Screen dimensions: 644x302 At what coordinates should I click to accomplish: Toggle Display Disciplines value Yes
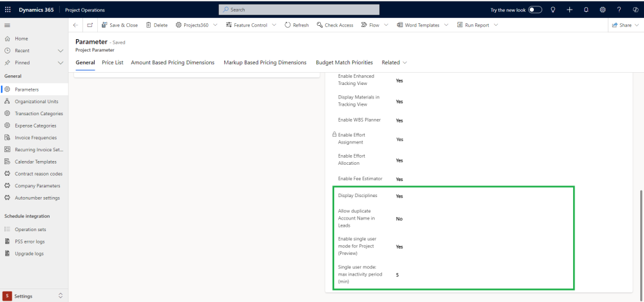pyautogui.click(x=399, y=196)
